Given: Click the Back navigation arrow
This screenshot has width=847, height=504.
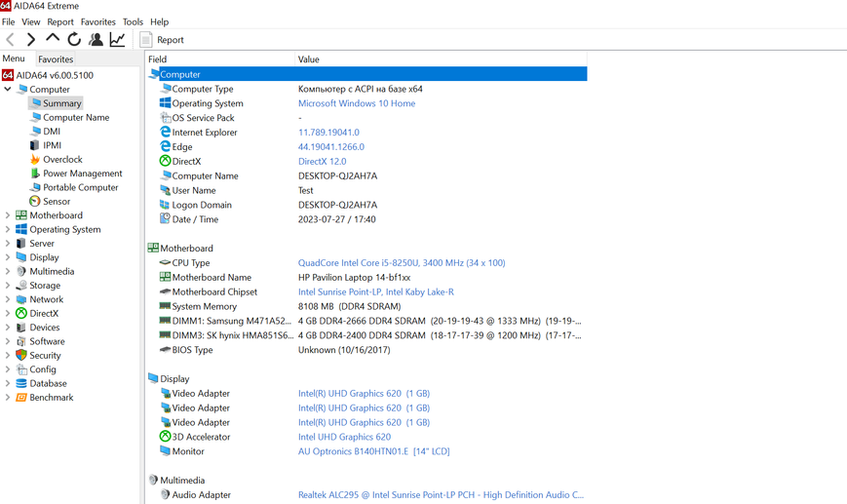Looking at the screenshot, I should (10, 39).
